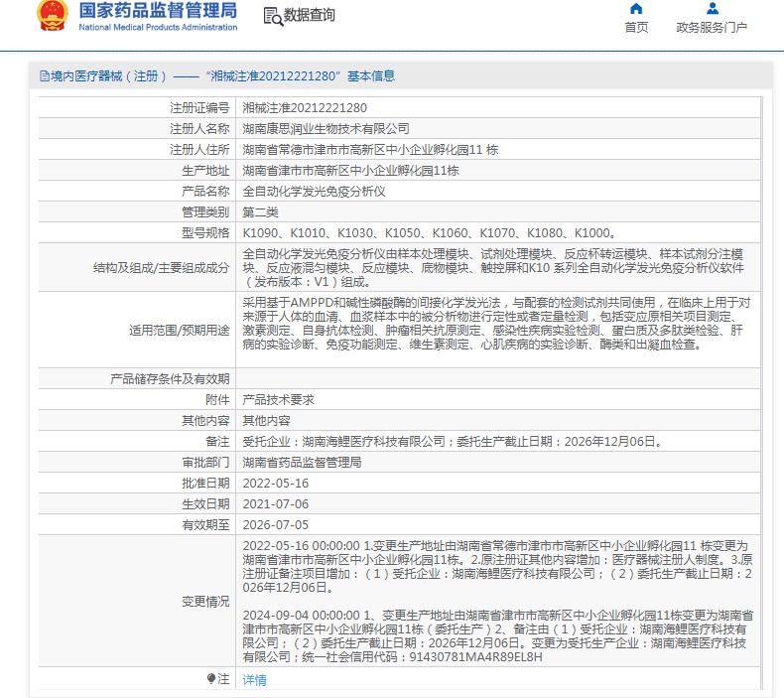Click the 变更情况 row label
Image resolution: width=784 pixels, height=698 pixels.
click(204, 602)
